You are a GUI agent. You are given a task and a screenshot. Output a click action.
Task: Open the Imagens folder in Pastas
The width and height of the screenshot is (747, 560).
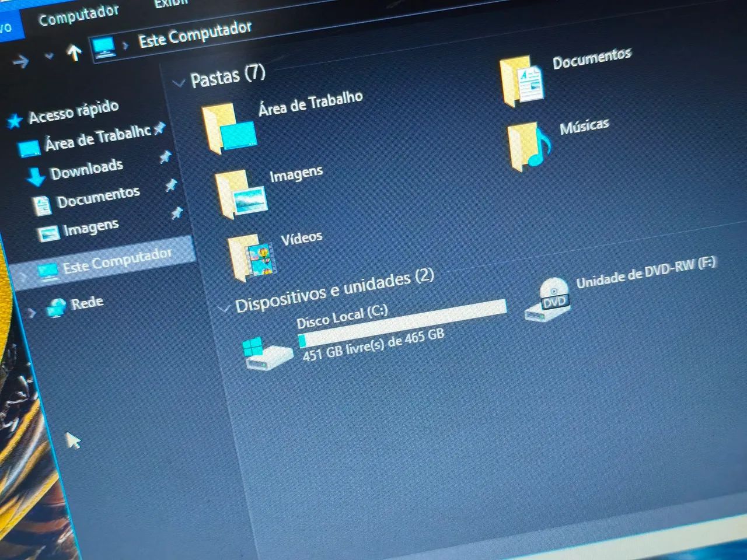(x=242, y=194)
